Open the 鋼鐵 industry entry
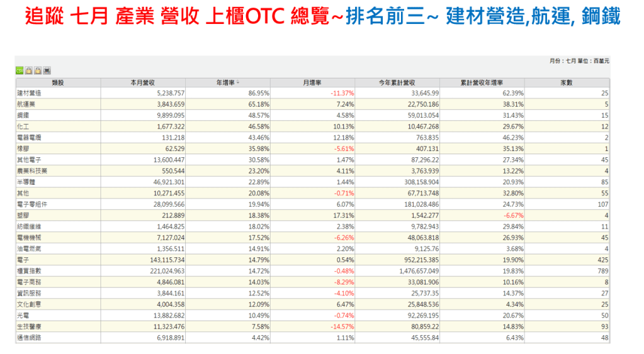The image size is (644, 354). click(x=23, y=115)
